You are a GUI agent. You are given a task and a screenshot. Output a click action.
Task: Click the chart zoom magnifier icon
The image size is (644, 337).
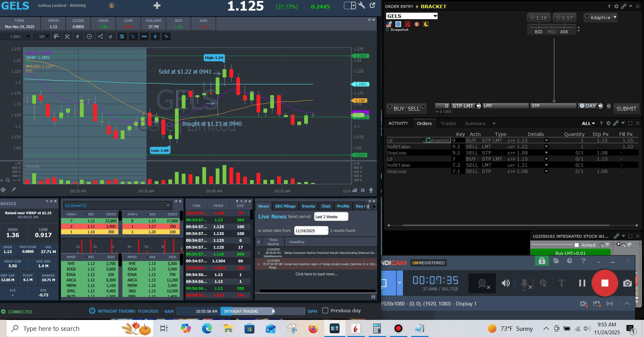pos(8,180)
